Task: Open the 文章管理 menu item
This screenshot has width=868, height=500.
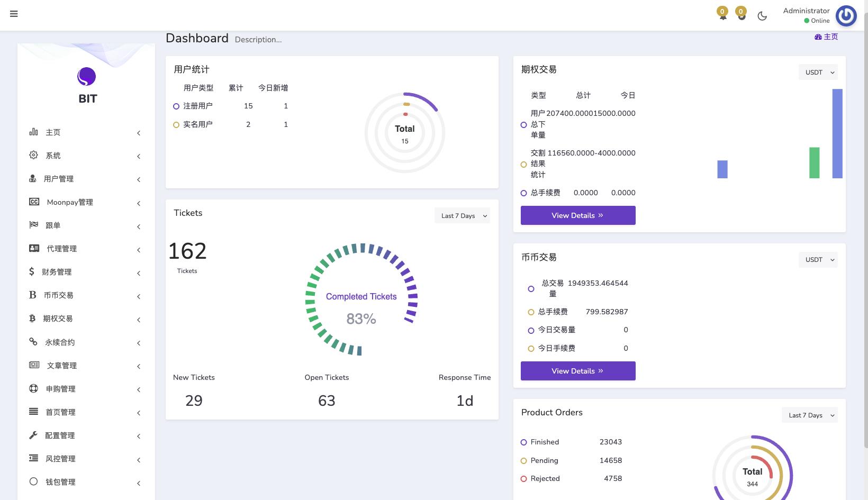Action: [x=61, y=366]
